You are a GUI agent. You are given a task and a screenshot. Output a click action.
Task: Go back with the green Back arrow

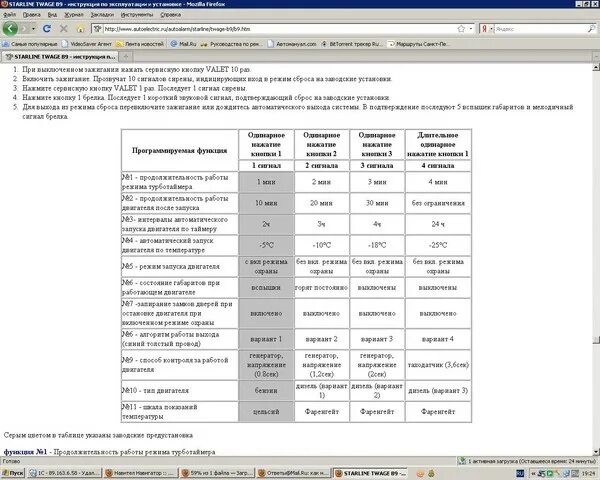point(10,28)
